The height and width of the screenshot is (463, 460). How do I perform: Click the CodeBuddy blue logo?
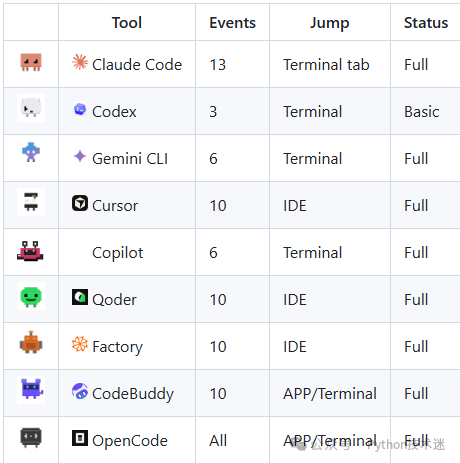pyautogui.click(x=80, y=391)
